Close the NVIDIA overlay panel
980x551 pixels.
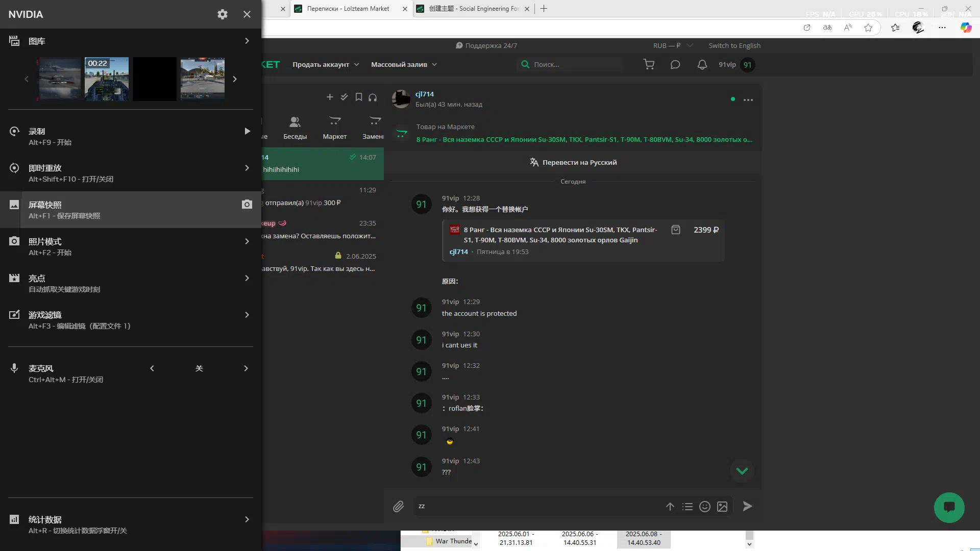point(247,14)
